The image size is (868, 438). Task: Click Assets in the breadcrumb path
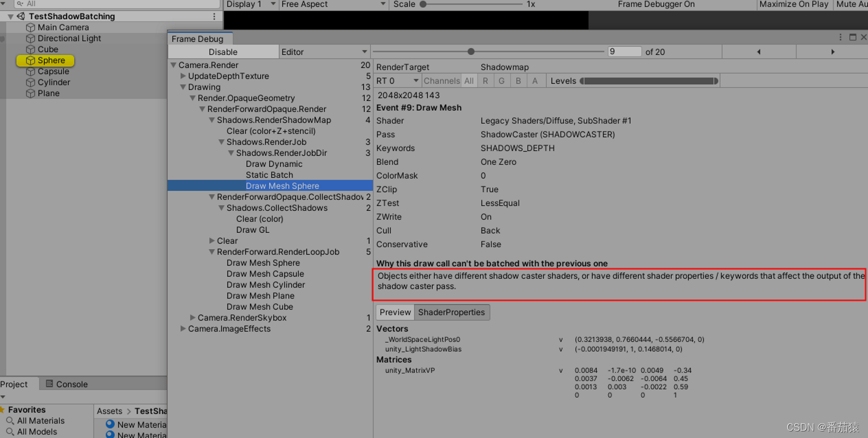coord(109,411)
